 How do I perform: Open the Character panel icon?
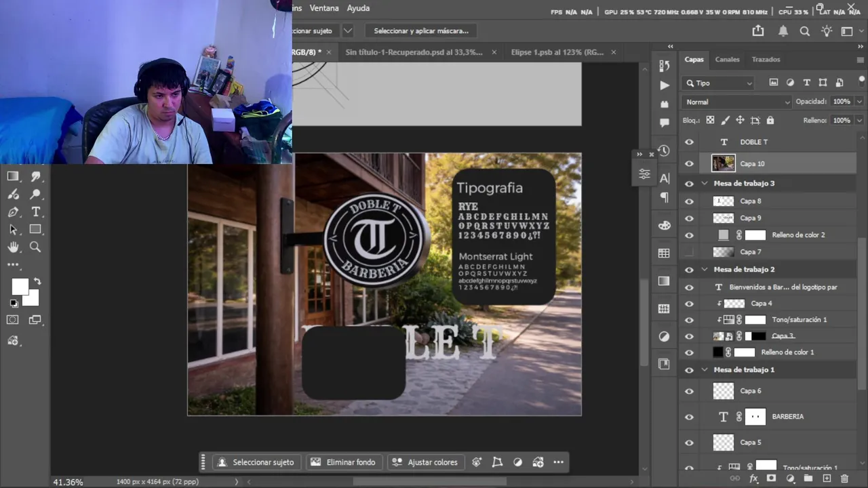click(x=664, y=178)
